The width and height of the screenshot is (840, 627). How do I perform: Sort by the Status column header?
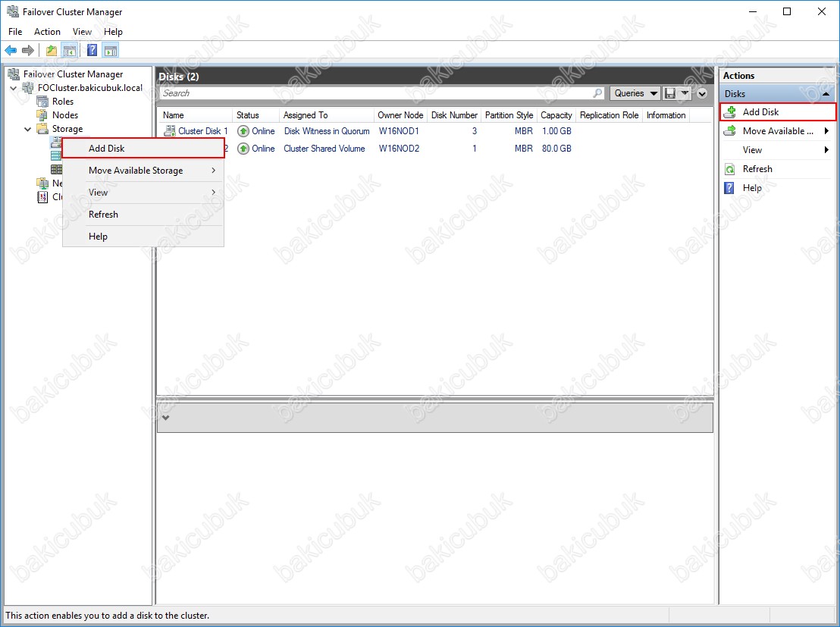(x=256, y=115)
